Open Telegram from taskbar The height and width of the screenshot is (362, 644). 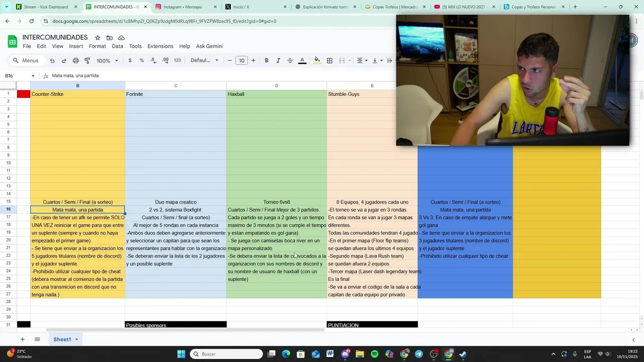tap(419, 354)
